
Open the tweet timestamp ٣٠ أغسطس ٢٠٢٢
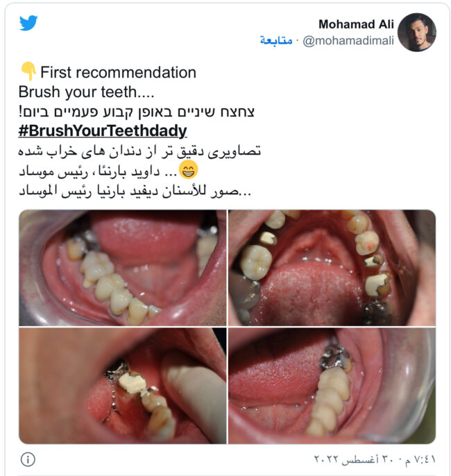[375, 459]
